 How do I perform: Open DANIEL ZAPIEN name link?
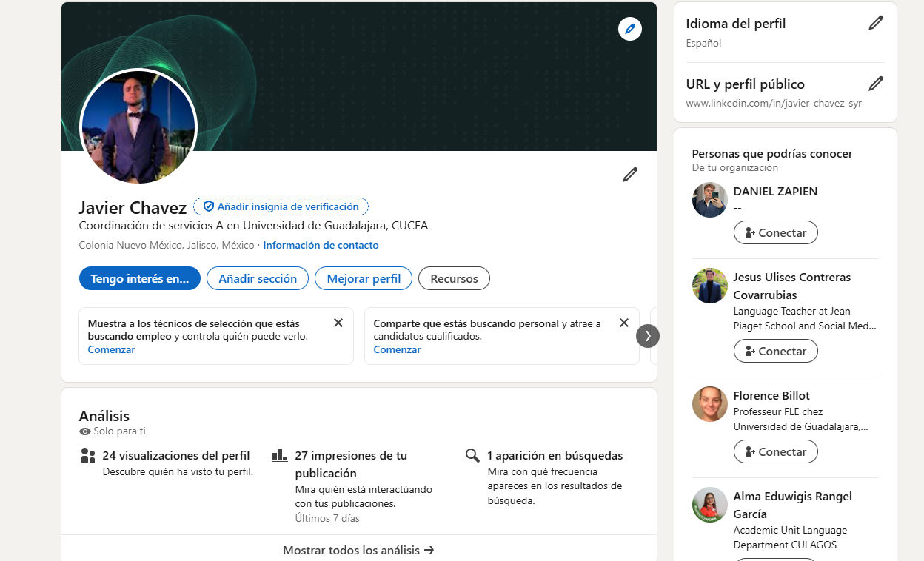click(x=775, y=191)
